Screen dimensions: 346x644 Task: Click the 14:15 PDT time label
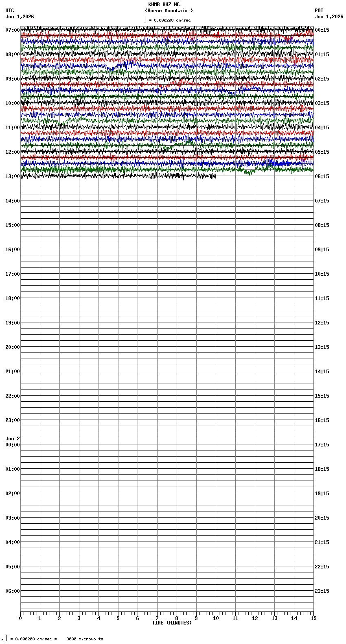click(322, 372)
